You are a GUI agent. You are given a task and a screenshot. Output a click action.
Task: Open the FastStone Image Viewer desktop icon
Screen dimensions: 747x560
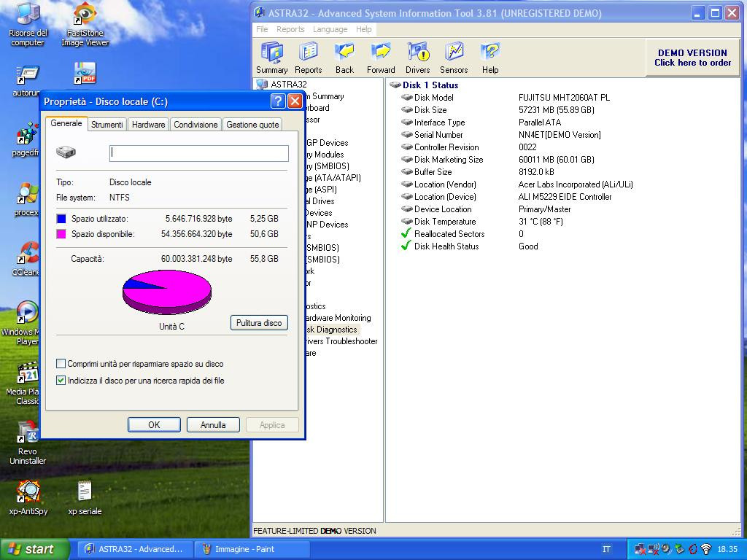85,24
